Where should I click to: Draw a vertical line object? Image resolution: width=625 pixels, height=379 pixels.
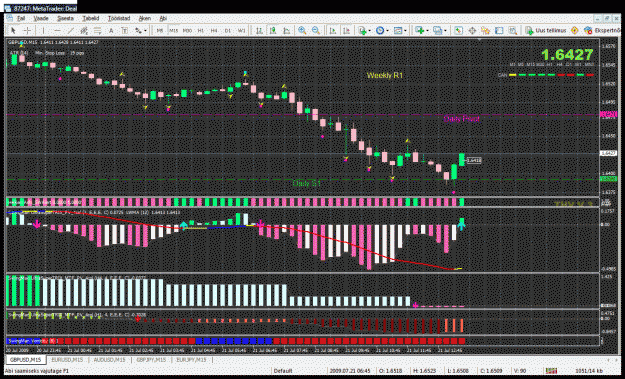(43, 30)
